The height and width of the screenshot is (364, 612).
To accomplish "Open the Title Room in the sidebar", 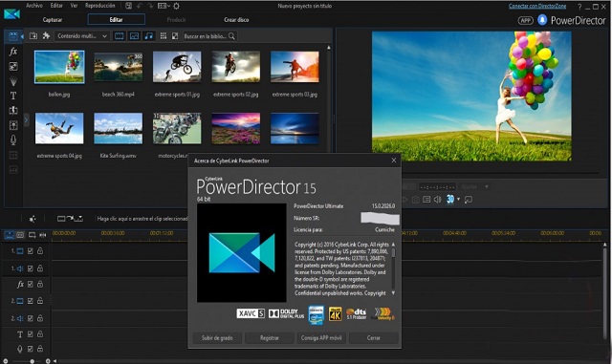I will (x=13, y=96).
